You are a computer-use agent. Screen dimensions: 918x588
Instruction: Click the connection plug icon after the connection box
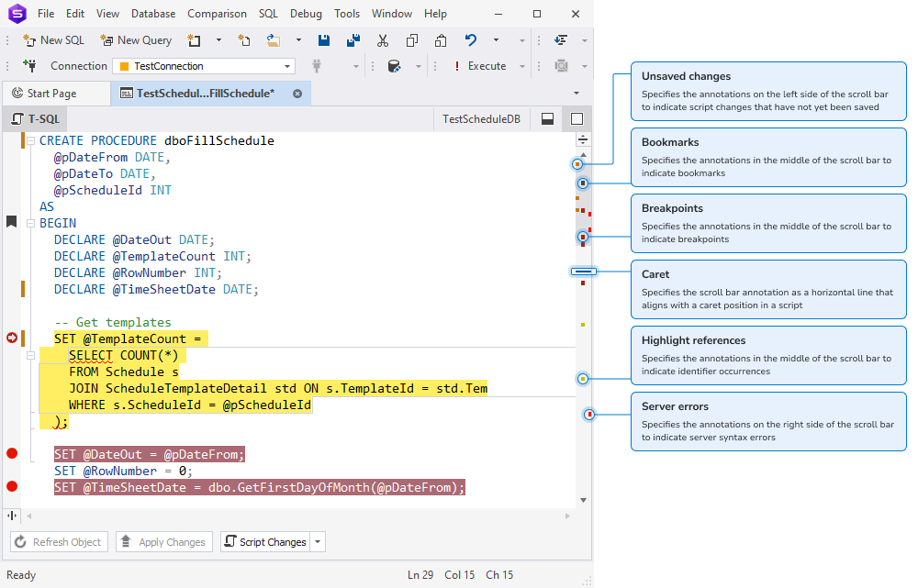pyautogui.click(x=316, y=65)
